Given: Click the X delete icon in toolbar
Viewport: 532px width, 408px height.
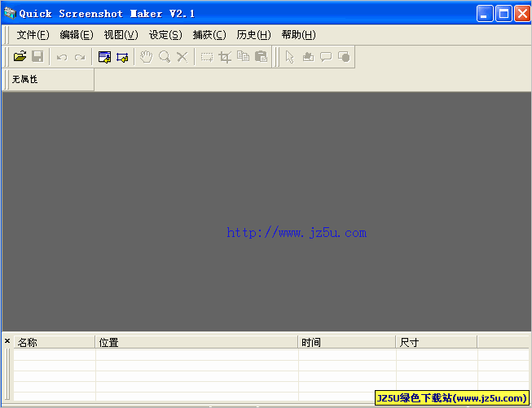Looking at the screenshot, I should 182,57.
